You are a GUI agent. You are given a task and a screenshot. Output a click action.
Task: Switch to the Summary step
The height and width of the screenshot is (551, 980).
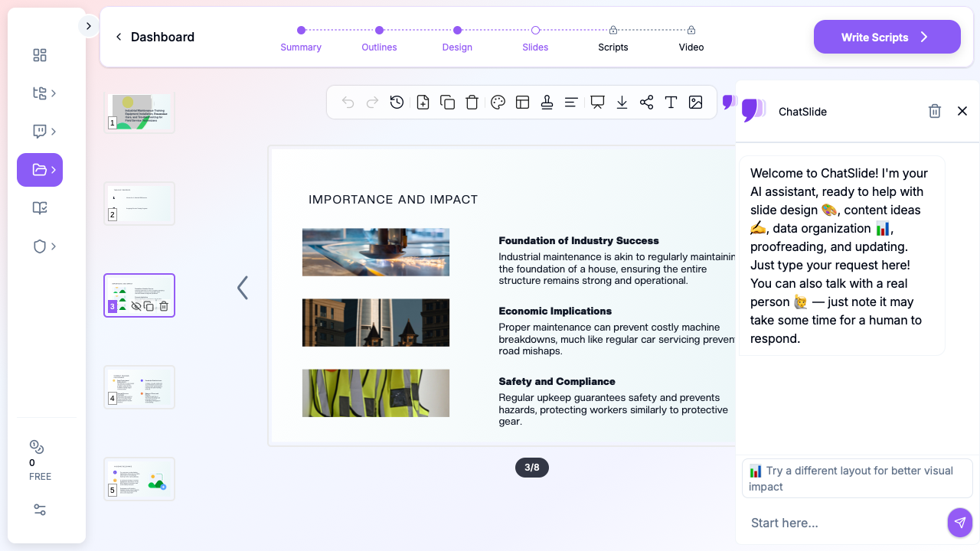pyautogui.click(x=301, y=38)
